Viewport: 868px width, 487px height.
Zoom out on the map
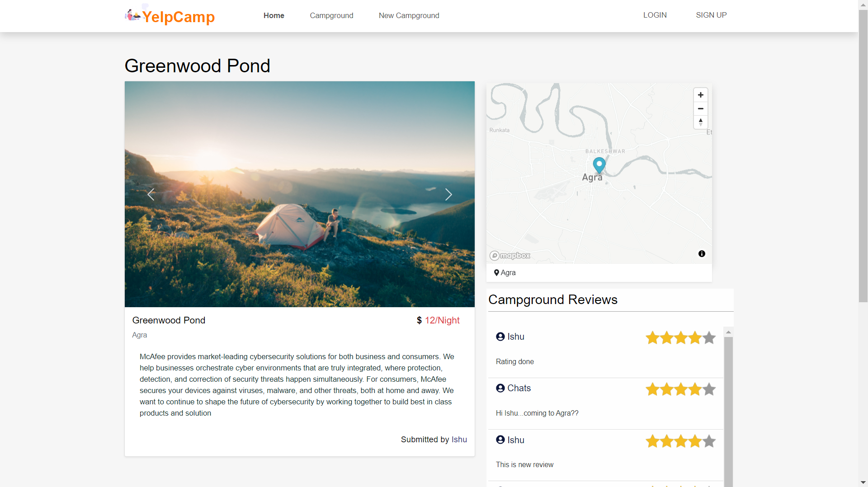pyautogui.click(x=700, y=108)
